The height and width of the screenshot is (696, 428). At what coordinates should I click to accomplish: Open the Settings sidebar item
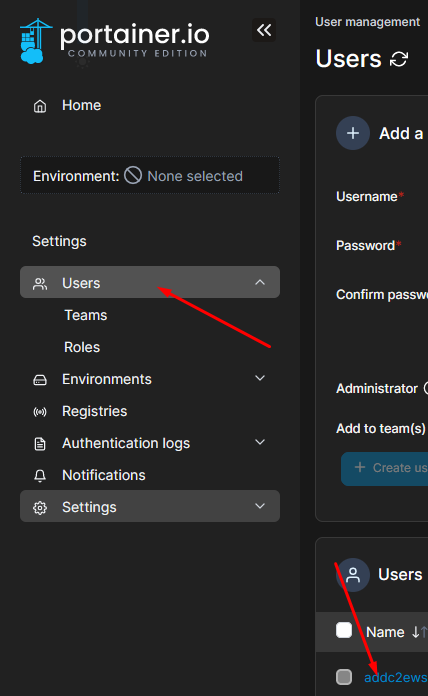[x=150, y=506]
